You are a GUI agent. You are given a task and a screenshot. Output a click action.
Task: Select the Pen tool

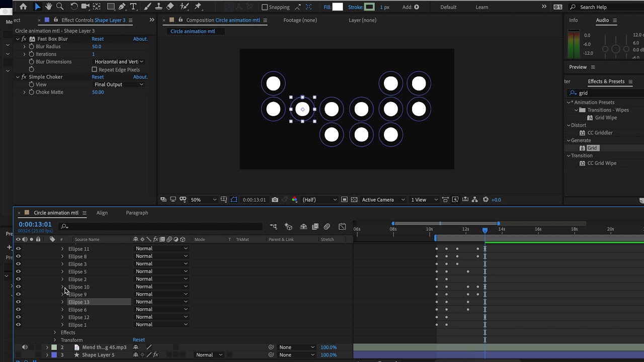(122, 7)
